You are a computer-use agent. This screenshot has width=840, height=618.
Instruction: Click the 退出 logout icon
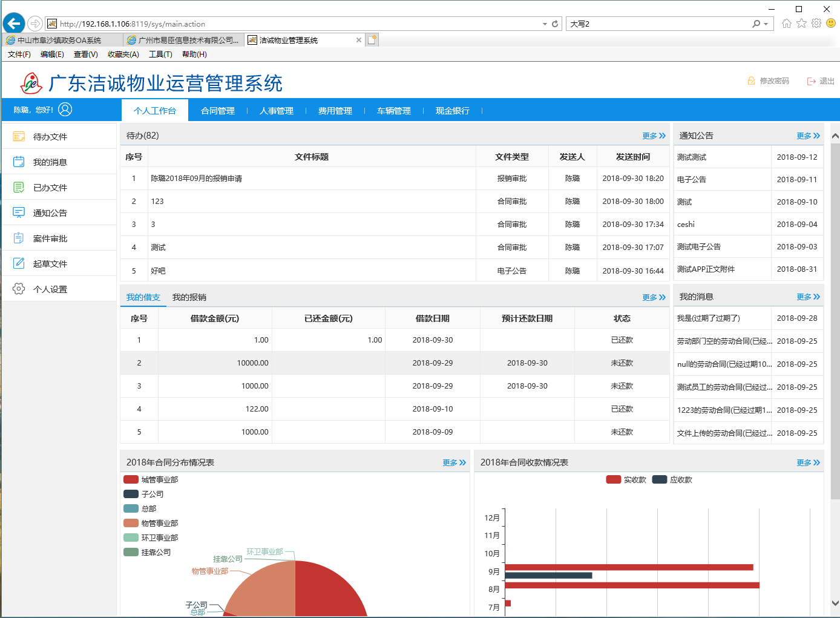[x=811, y=81]
